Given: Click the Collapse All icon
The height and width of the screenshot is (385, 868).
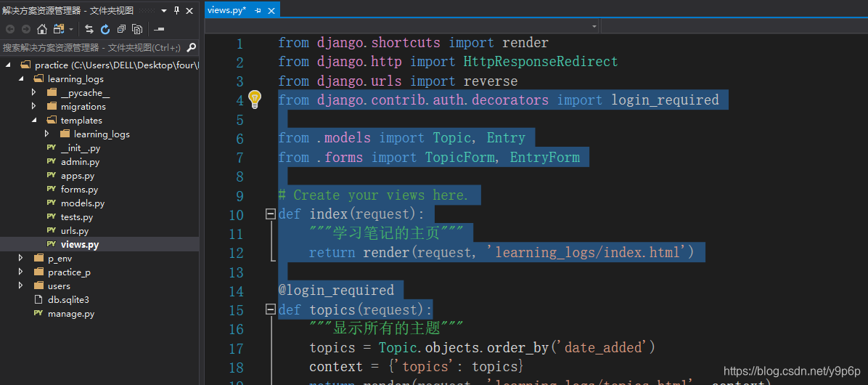Looking at the screenshot, I should [121, 29].
